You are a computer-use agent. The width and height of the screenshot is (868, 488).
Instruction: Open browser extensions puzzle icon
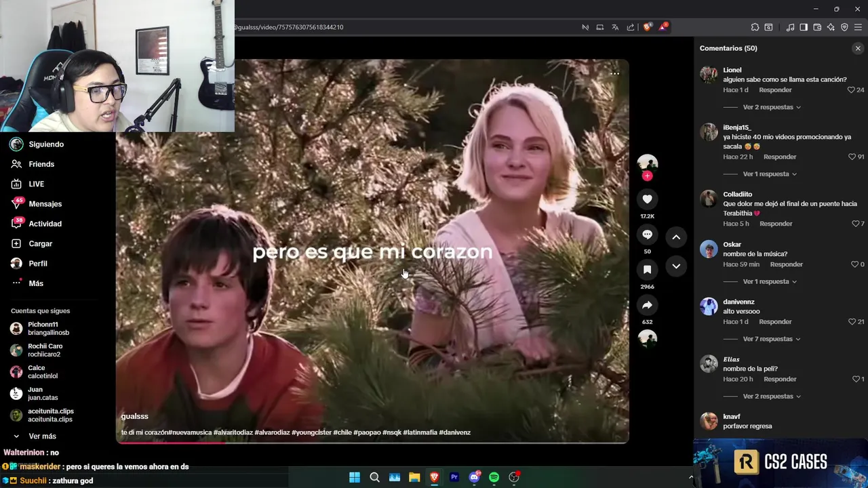[755, 27]
